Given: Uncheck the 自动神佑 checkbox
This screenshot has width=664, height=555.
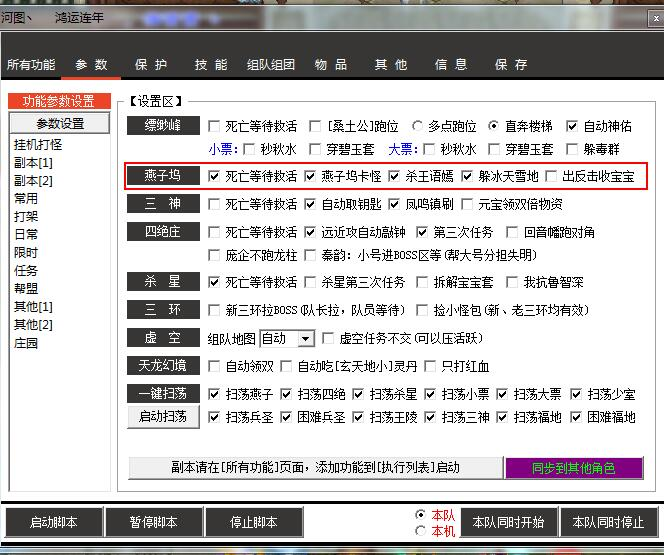Looking at the screenshot, I should point(572,127).
